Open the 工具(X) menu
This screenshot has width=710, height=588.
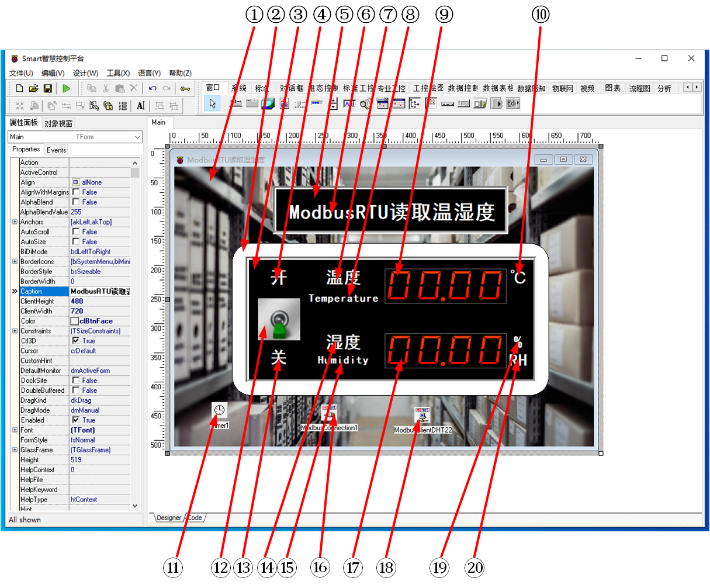point(118,73)
